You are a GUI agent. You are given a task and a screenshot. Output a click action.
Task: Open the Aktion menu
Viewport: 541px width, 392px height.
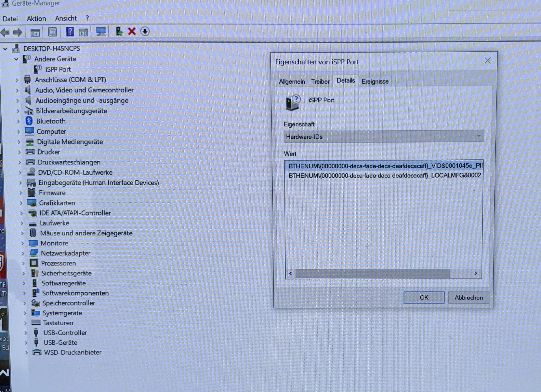pos(36,19)
